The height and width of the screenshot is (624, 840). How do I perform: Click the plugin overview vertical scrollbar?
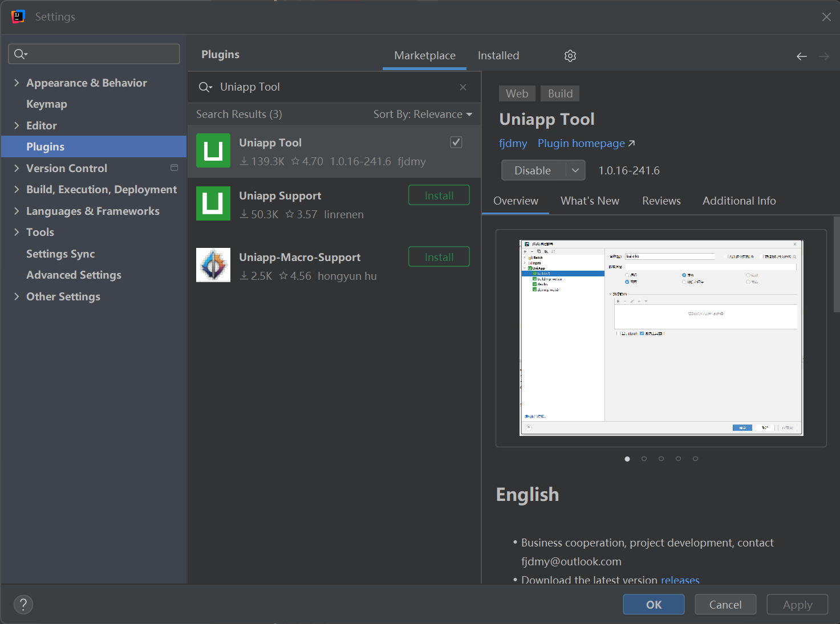(837, 264)
